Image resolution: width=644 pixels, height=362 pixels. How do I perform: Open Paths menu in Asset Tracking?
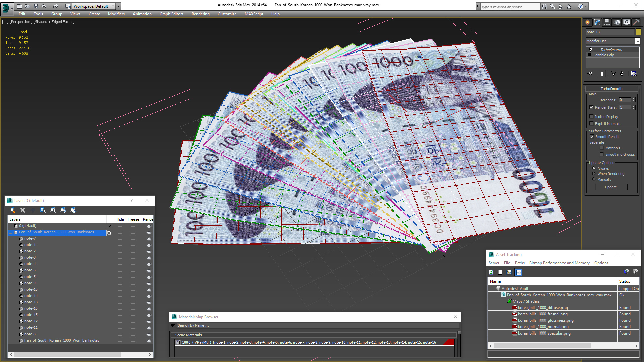click(520, 263)
